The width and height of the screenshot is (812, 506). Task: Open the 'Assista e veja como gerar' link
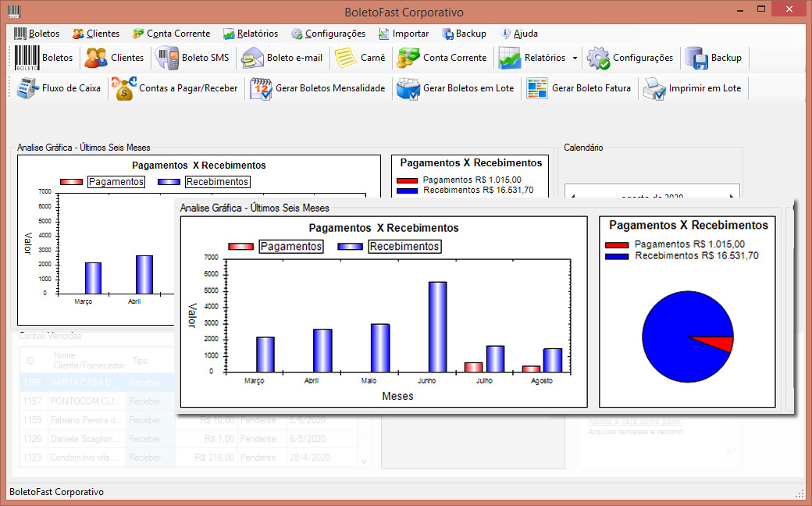coord(635,422)
